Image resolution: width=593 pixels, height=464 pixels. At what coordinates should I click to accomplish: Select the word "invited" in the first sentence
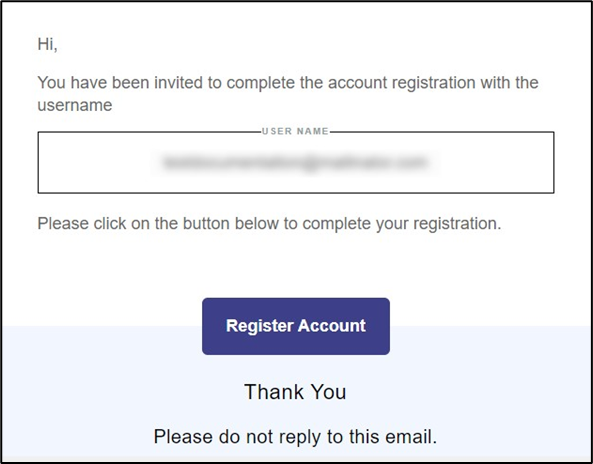[178, 82]
